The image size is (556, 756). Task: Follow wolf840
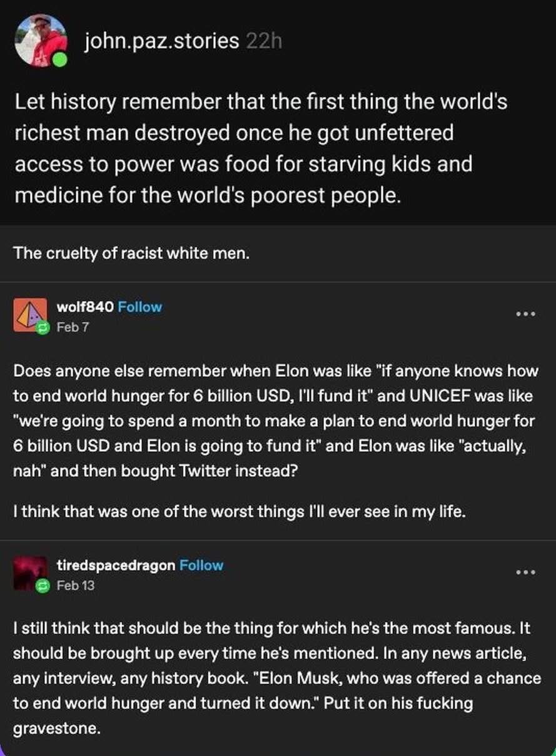(x=138, y=307)
